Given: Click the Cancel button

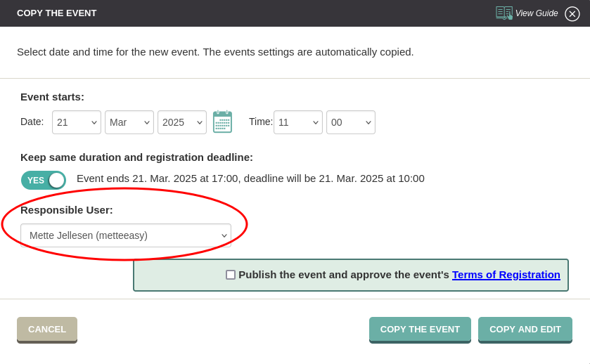Looking at the screenshot, I should click(x=47, y=330).
